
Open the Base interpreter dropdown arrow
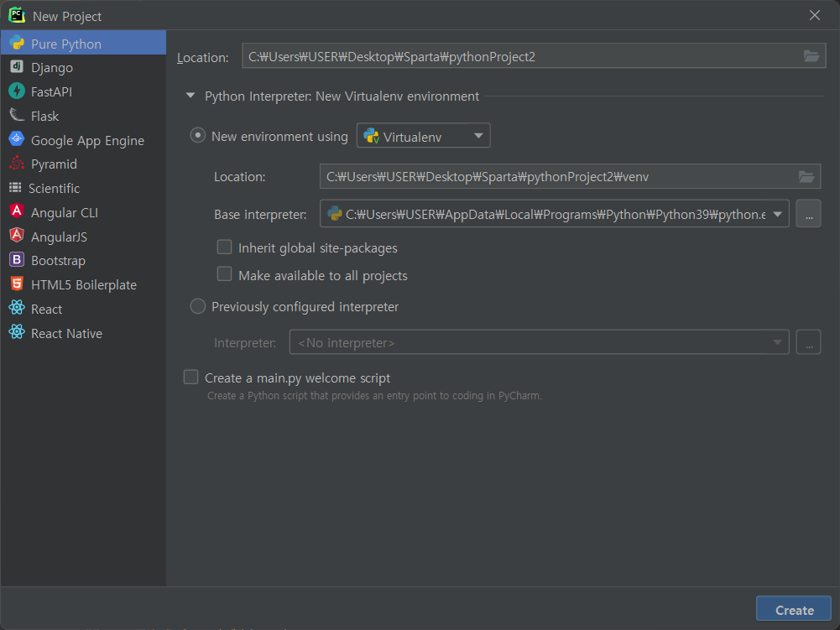[777, 214]
